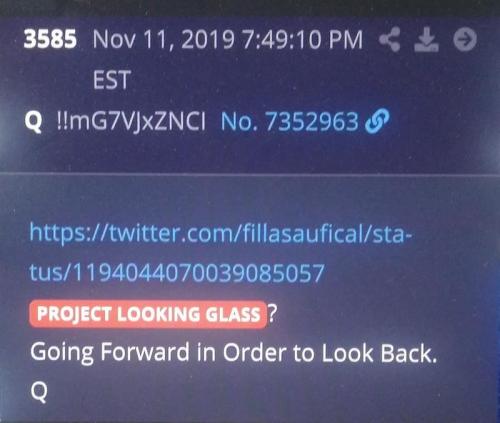Click the question mark after the red tag
This screenshot has height=423, width=500.
(x=273, y=313)
